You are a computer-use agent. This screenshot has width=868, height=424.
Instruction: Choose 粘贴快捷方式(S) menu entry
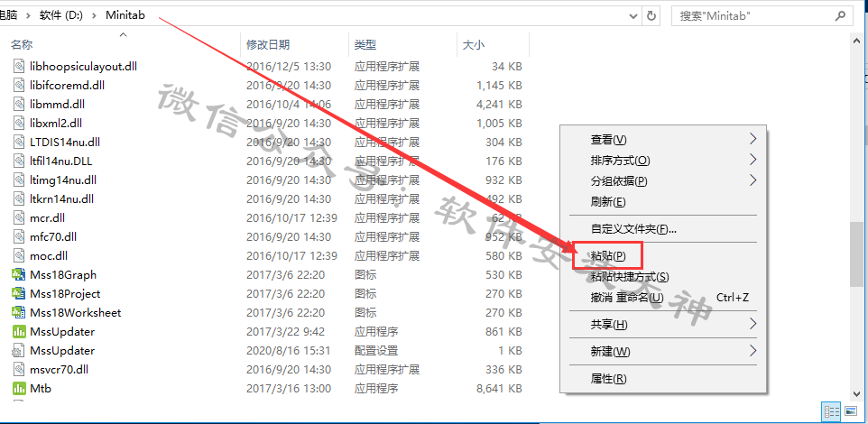click(x=630, y=276)
